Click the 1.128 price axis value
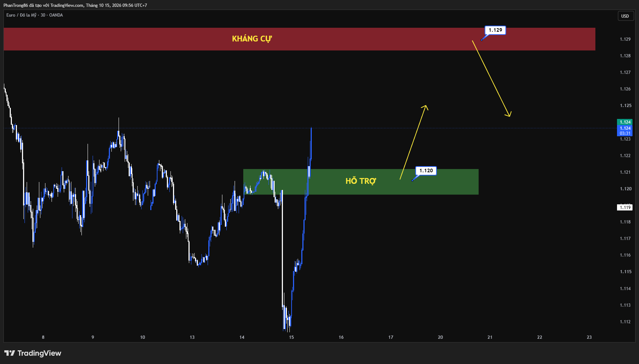Viewport: 639px width, 364px height. pyautogui.click(x=625, y=56)
